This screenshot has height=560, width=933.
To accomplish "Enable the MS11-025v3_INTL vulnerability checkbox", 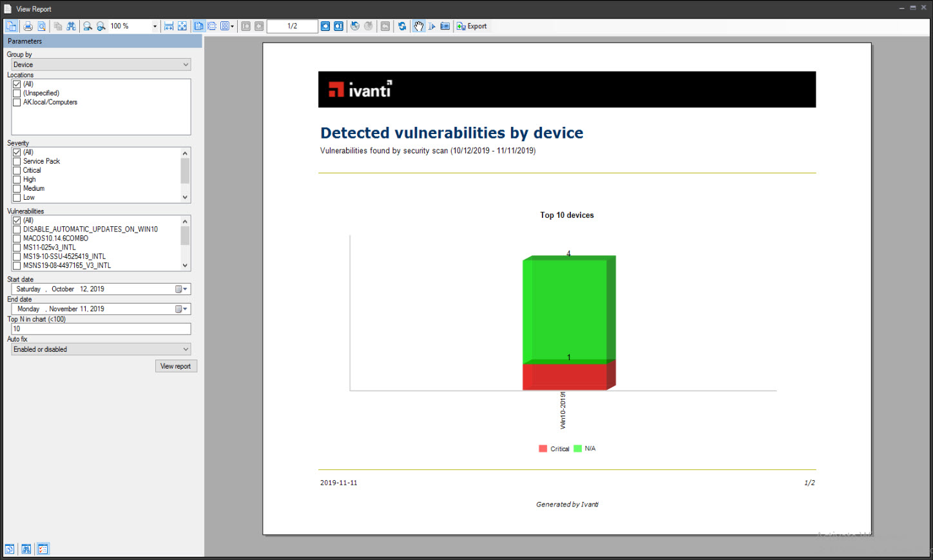I will tap(16, 247).
